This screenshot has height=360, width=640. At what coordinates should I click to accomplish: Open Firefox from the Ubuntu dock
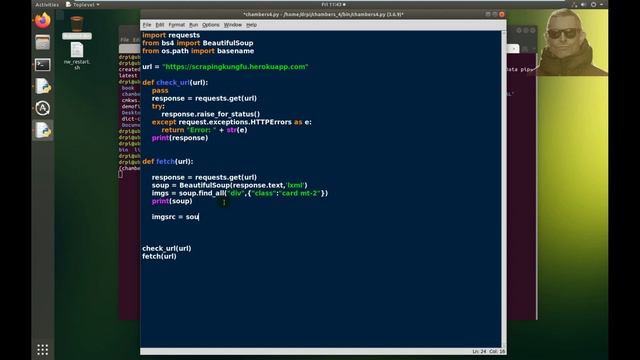click(x=42, y=20)
